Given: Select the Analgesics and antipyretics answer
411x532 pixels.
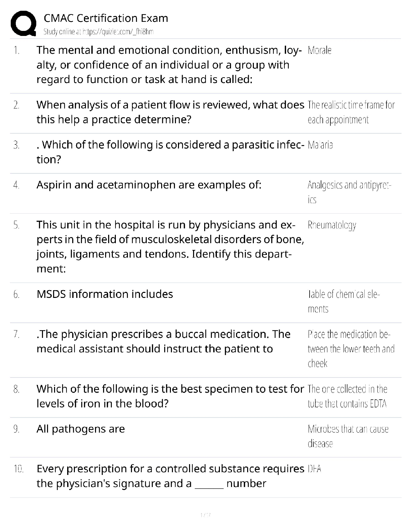Looking at the screenshot, I should coord(349,192).
